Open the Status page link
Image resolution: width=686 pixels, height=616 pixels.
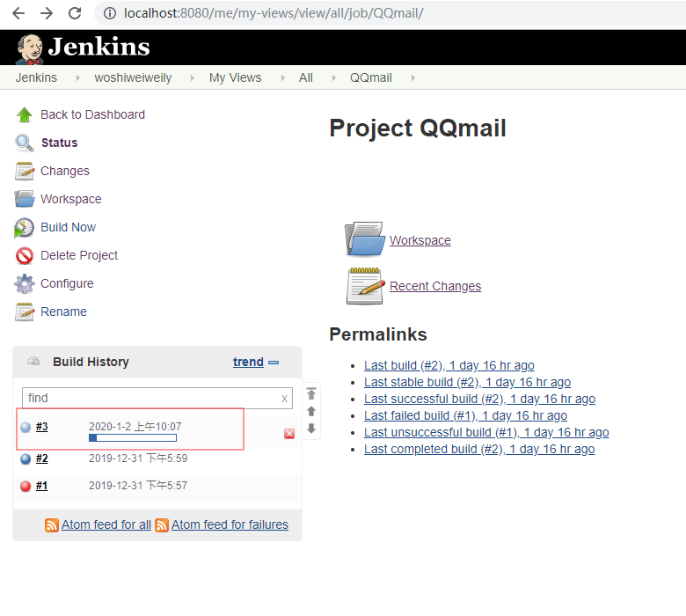coord(60,143)
